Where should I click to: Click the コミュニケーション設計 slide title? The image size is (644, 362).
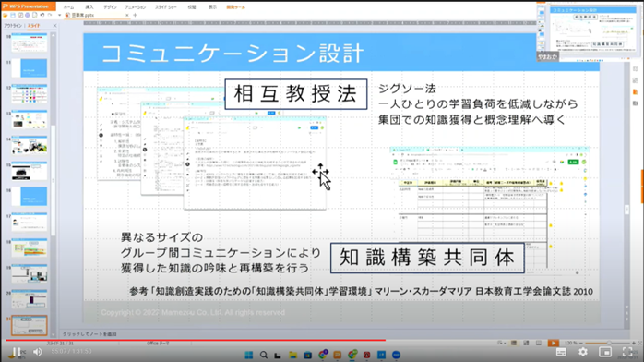[233, 54]
